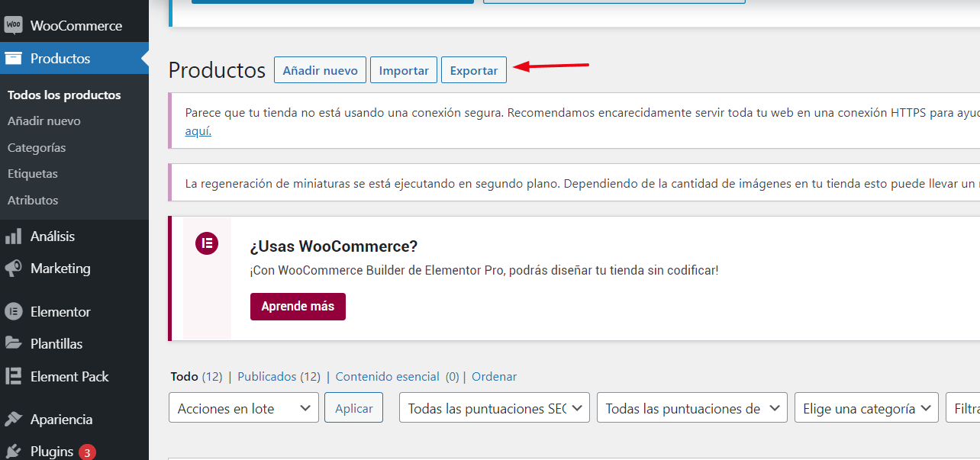Click the Elementor logo in the WooCommerce banner
Viewport: 980px width, 460px height.
tap(207, 243)
